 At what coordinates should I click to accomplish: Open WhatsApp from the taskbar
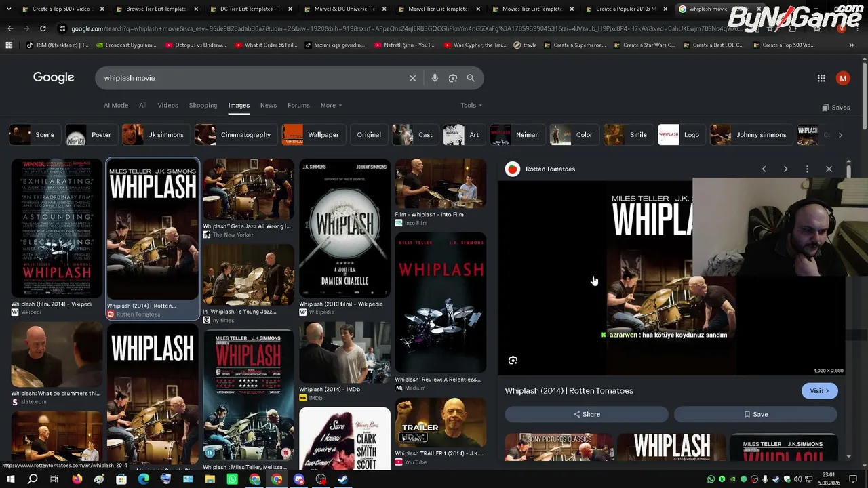coord(233,479)
